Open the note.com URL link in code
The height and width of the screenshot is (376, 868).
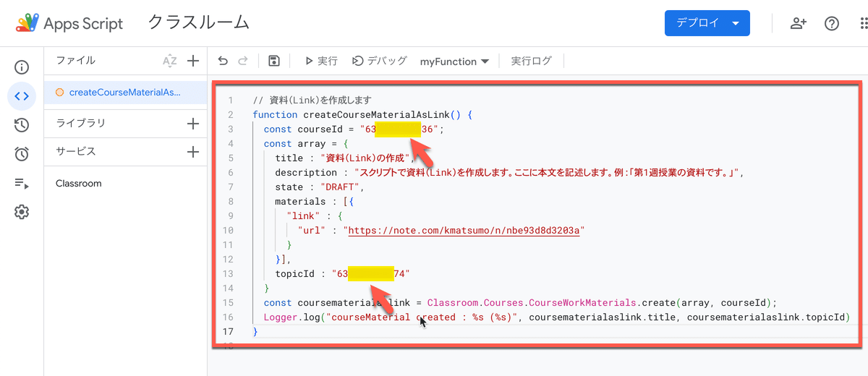[465, 230]
